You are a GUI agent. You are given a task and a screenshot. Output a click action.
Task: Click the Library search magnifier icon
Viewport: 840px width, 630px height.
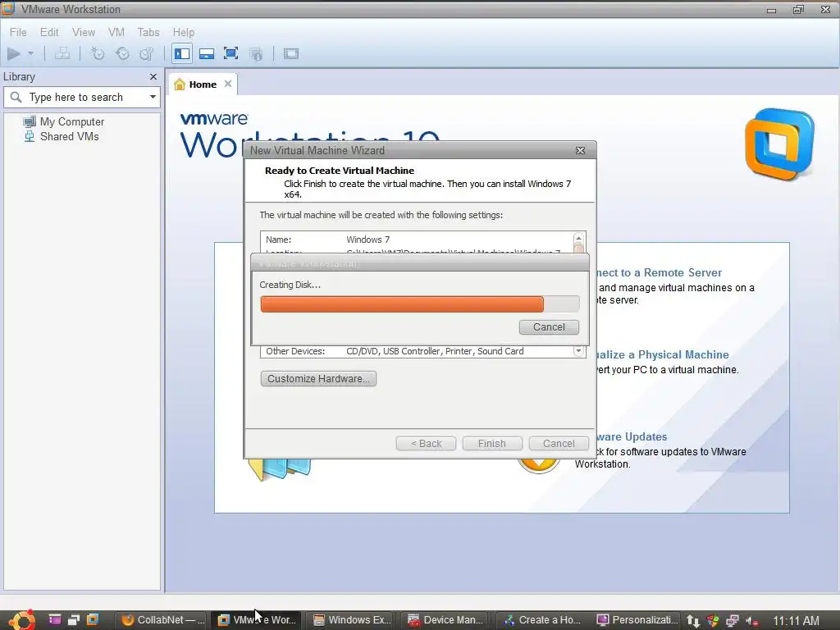pyautogui.click(x=16, y=97)
